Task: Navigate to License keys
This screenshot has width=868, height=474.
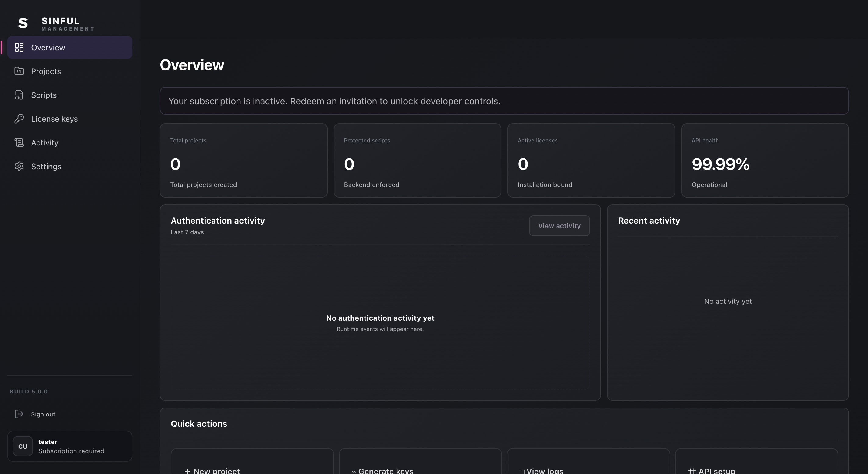Action: point(70,119)
